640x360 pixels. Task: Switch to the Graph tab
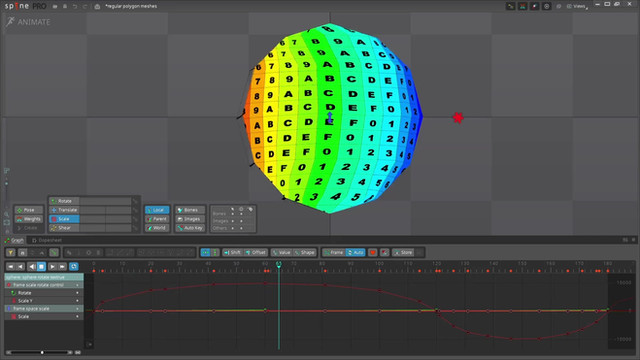[x=14, y=240]
